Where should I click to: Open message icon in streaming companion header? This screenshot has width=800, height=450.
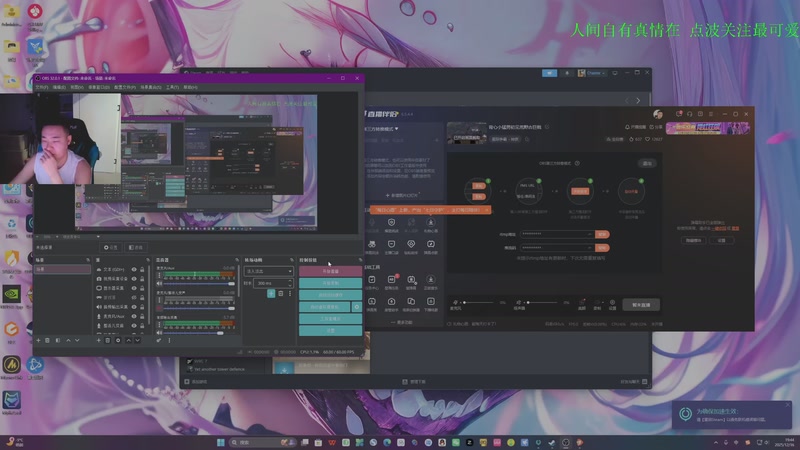(x=679, y=114)
